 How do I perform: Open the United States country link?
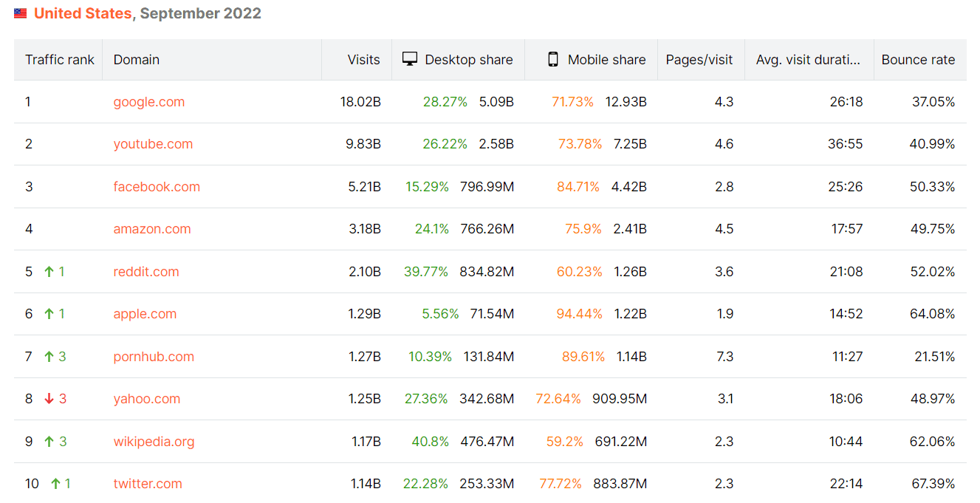click(x=83, y=13)
